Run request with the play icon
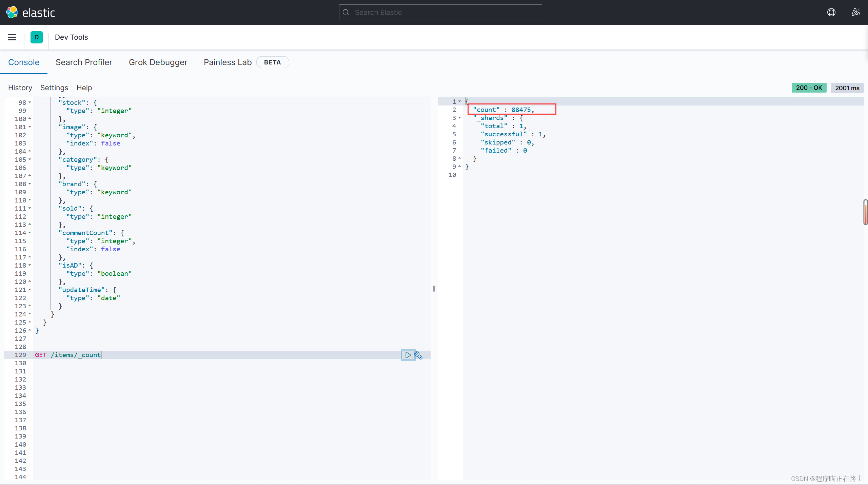 (x=408, y=355)
